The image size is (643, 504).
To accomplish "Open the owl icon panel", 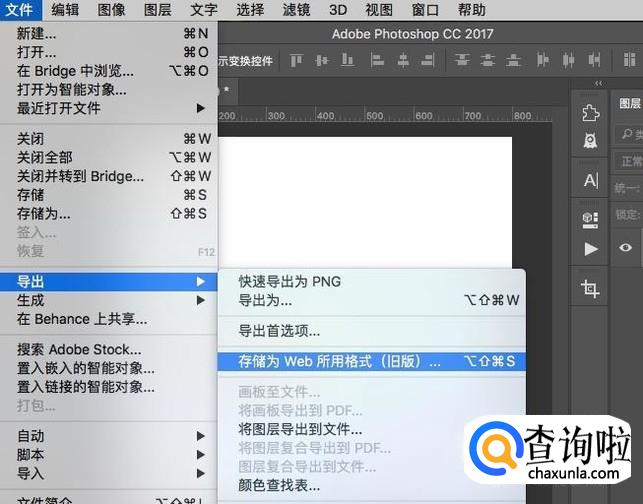I will coord(590,141).
